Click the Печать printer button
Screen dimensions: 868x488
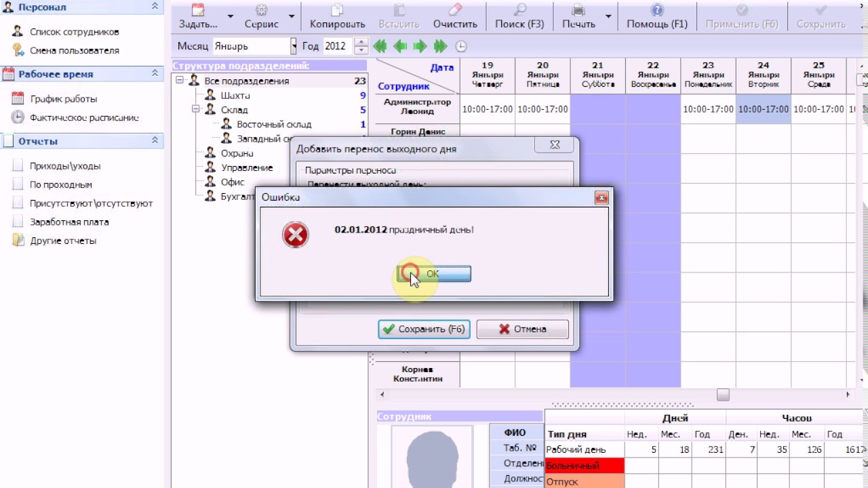coord(578,16)
